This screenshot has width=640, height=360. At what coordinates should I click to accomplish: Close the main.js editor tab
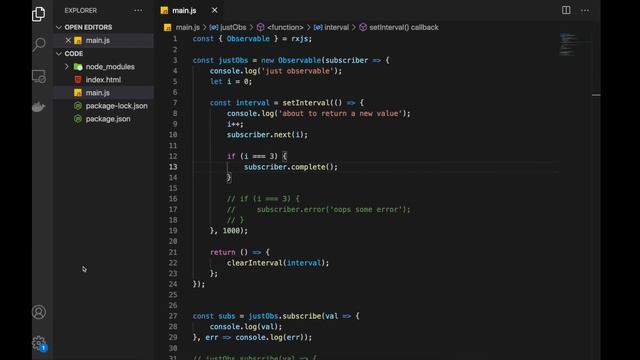click(x=215, y=10)
